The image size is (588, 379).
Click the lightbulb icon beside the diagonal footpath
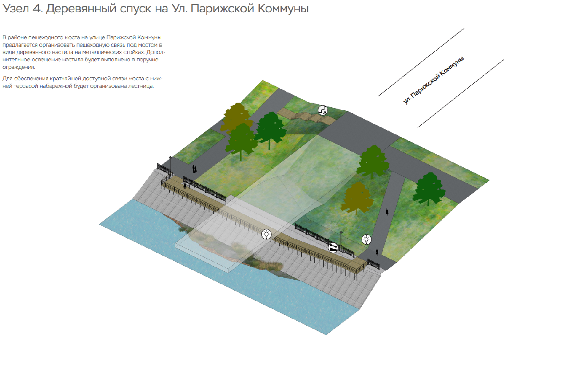[x=366, y=240]
